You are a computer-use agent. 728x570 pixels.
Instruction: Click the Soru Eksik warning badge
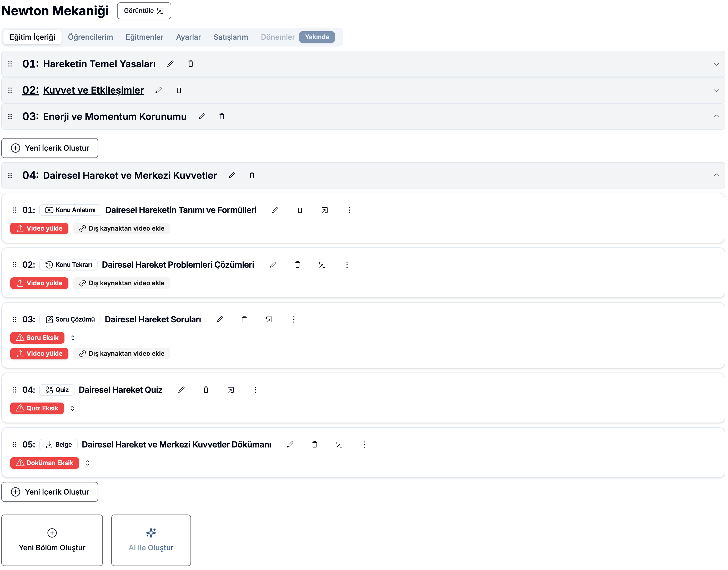[x=37, y=338]
